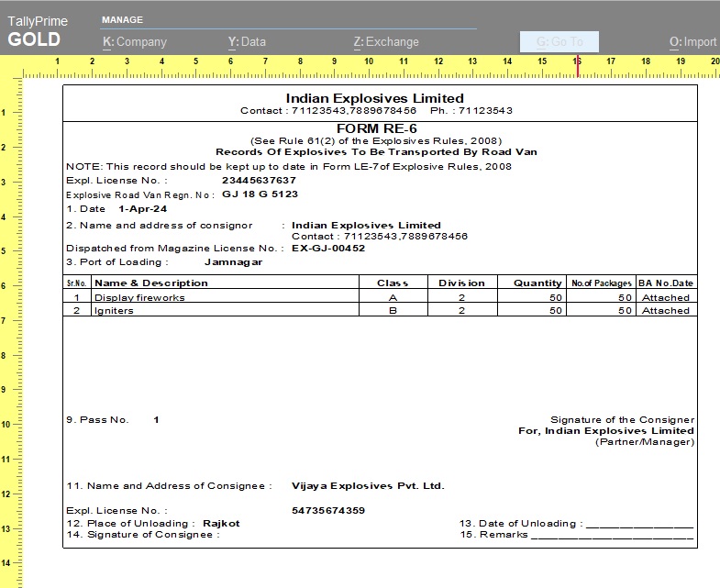Click the Quantity column header
Screen dimensions: 720x588
537,283
